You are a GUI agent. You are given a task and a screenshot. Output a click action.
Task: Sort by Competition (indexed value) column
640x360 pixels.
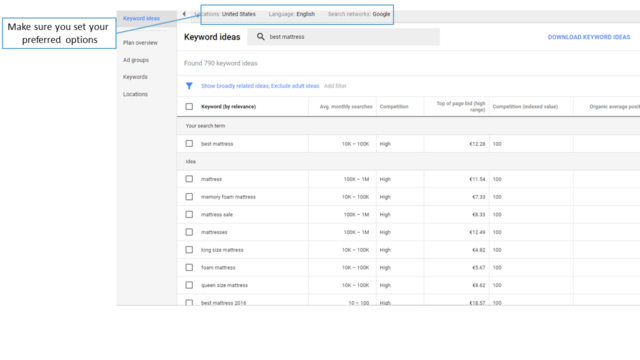[525, 107]
